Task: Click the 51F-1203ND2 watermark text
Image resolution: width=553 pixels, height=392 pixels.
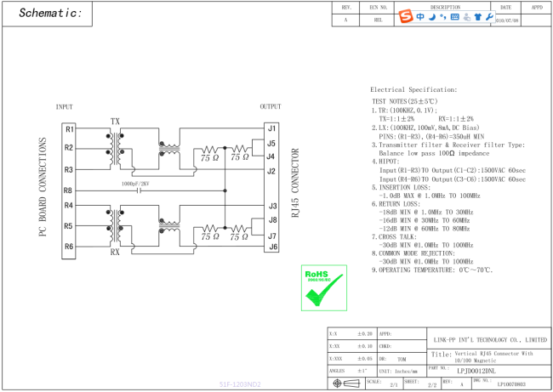Action: (240, 384)
